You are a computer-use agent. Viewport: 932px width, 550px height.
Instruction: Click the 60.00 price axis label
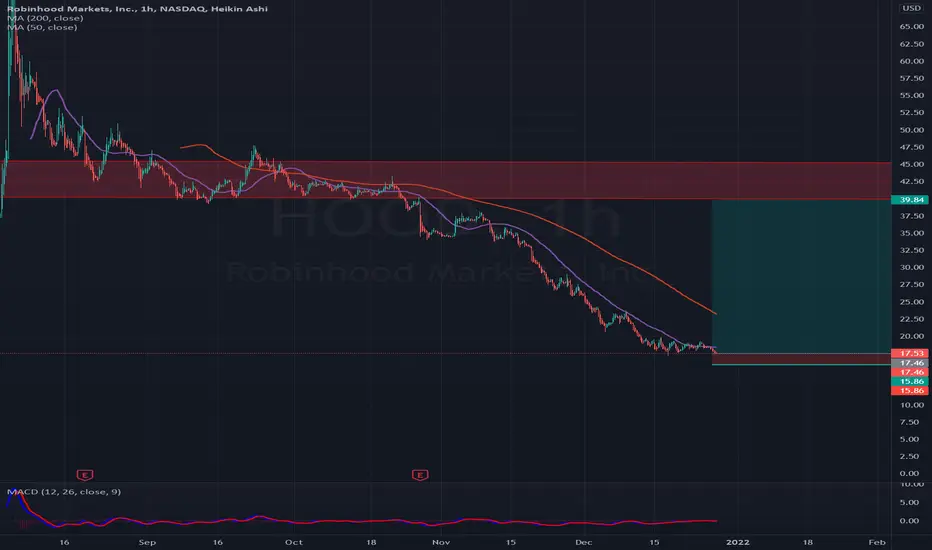[911, 61]
